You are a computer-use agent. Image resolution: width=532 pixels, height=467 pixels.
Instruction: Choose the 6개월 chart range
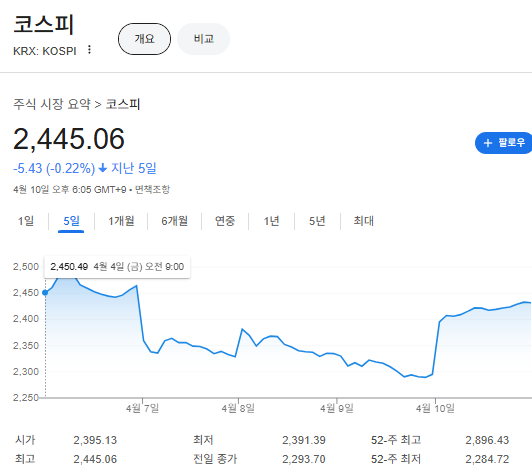click(x=174, y=221)
